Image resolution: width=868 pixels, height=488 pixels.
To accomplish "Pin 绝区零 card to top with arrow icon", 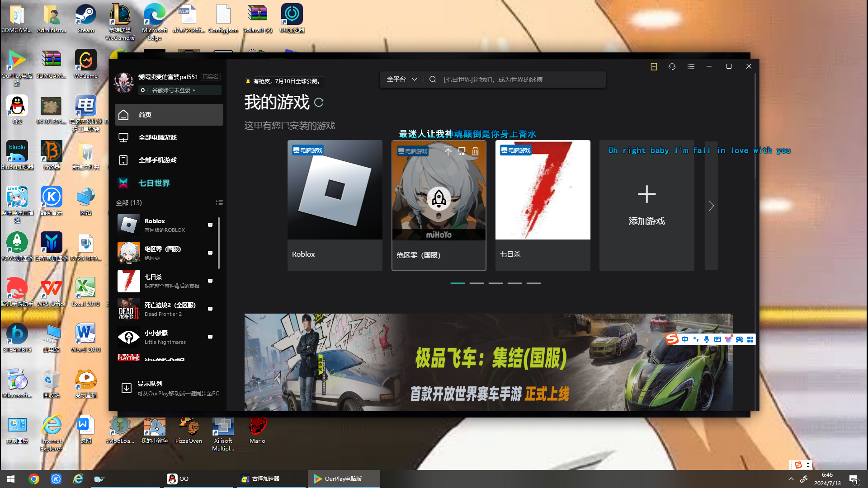I will (448, 151).
